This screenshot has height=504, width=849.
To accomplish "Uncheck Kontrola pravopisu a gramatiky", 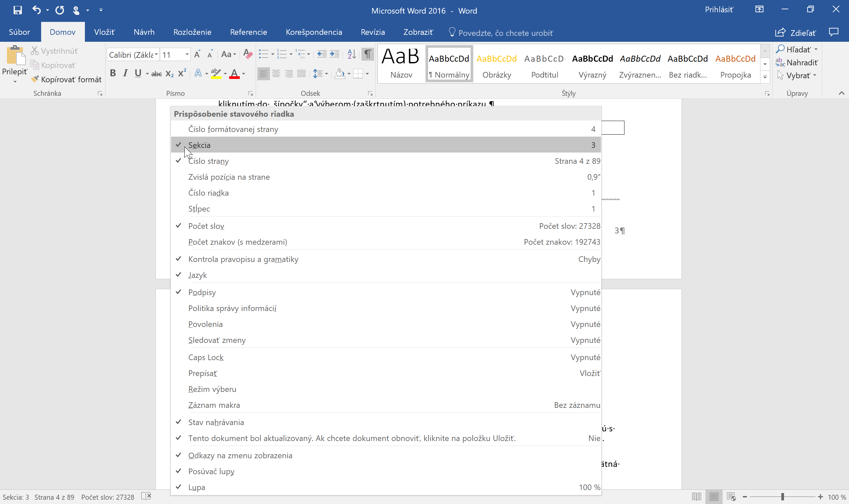I will (386, 259).
